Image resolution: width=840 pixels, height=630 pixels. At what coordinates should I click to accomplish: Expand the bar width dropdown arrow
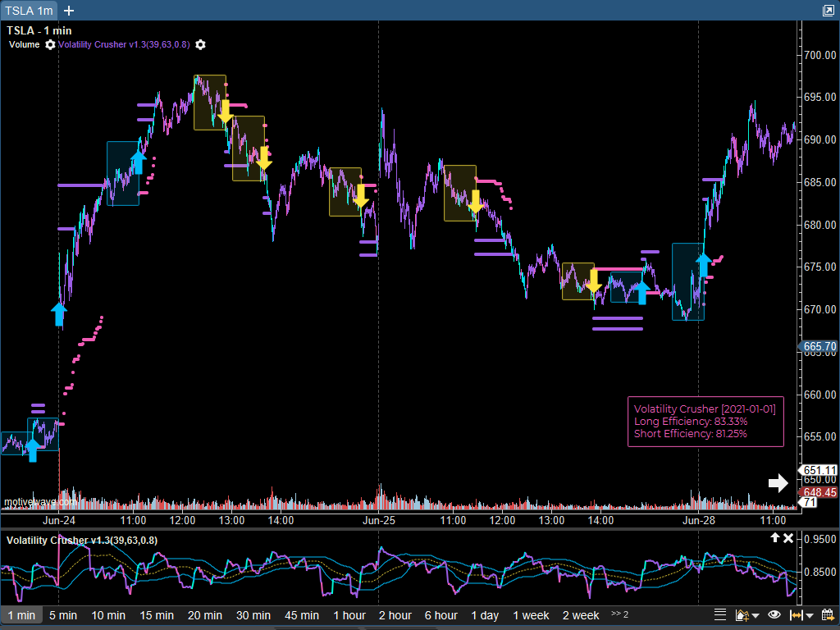click(x=810, y=616)
